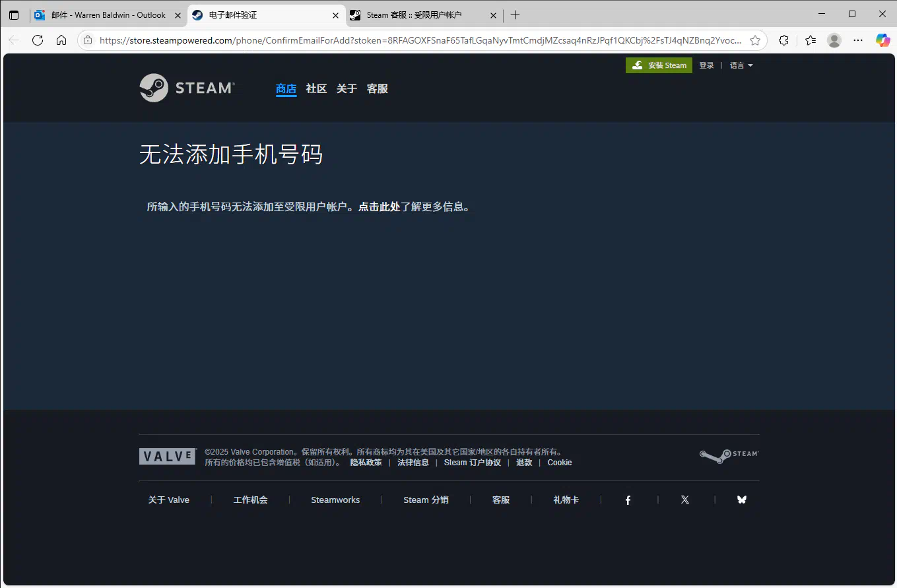Click the ©2025 Valve Corporation copyright text
Screen dimensions: 897x588
pos(384,452)
